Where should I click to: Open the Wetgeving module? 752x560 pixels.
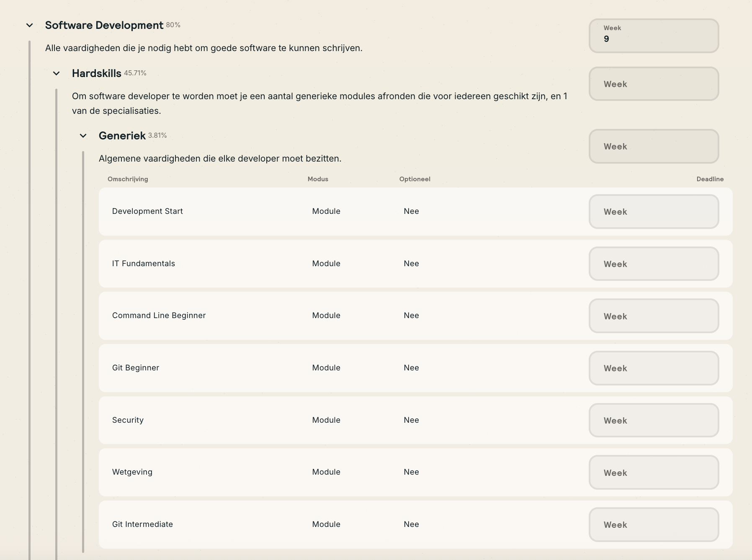(x=132, y=472)
